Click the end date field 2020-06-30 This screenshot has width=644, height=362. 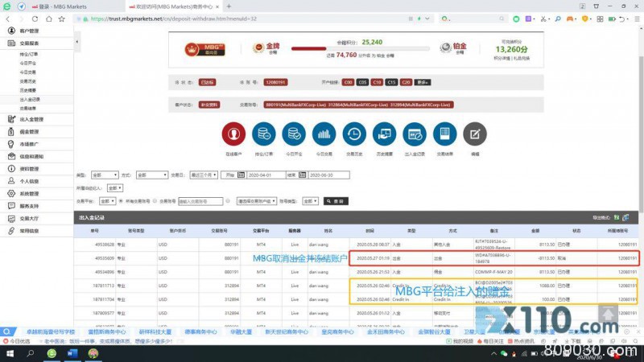pyautogui.click(x=328, y=175)
